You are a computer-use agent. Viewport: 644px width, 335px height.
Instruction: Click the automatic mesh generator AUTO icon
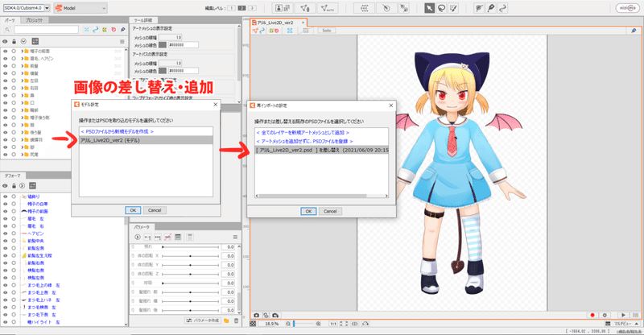[328, 8]
